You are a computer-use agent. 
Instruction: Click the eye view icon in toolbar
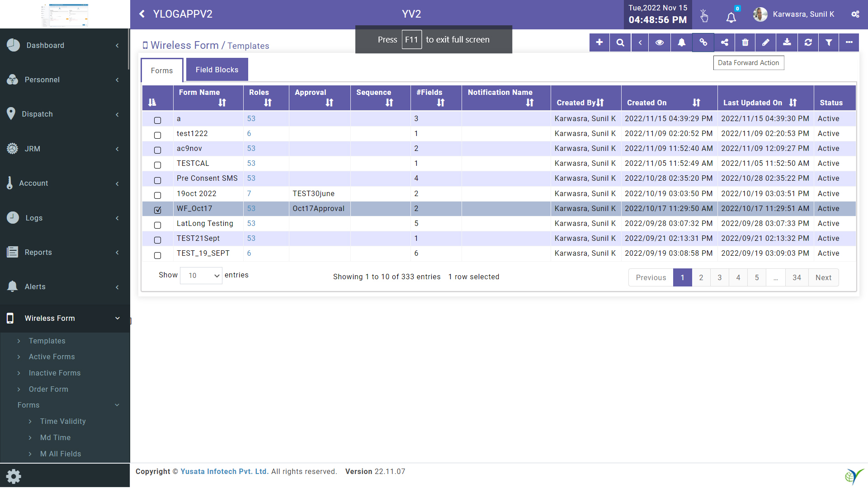(660, 42)
